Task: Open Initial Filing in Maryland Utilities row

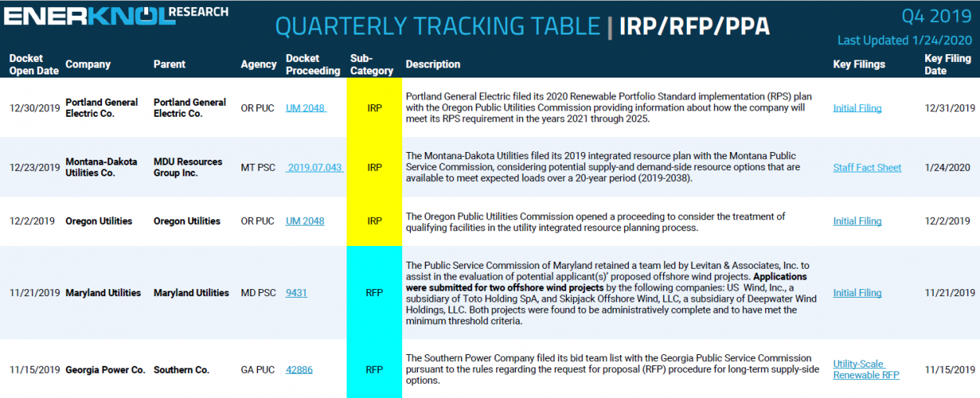Action: [x=857, y=293]
